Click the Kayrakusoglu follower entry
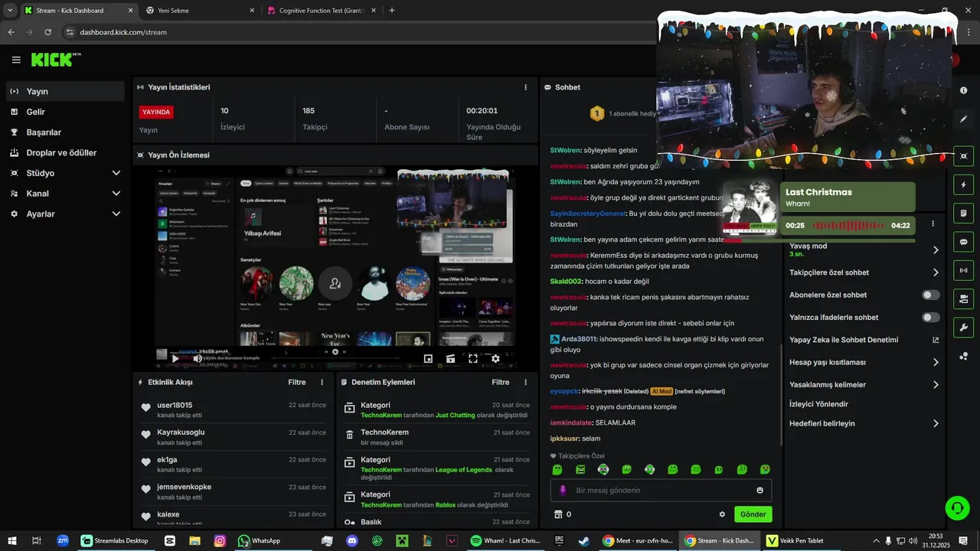980x551 pixels. point(234,437)
